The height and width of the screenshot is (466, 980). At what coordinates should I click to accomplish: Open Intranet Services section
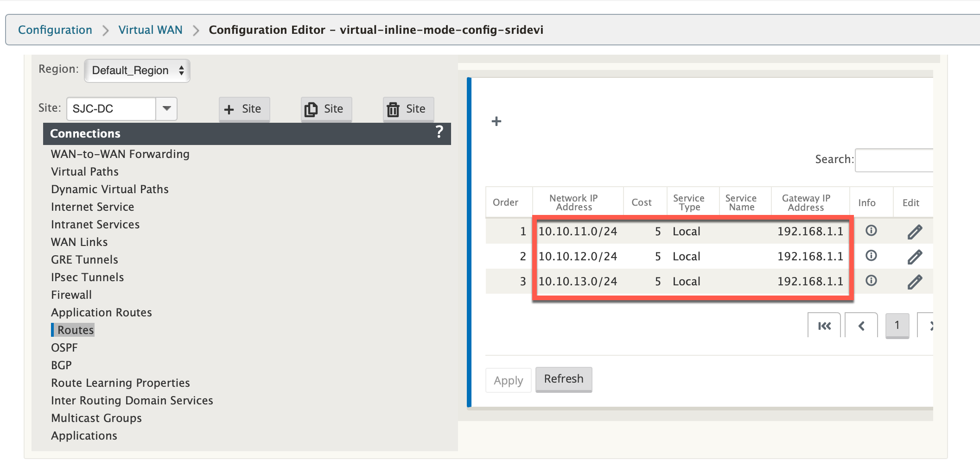(x=95, y=224)
